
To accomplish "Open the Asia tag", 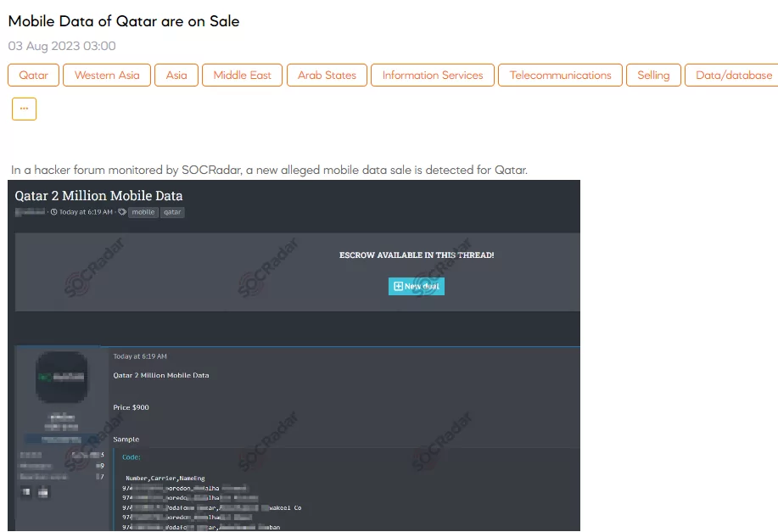I will 176,75.
